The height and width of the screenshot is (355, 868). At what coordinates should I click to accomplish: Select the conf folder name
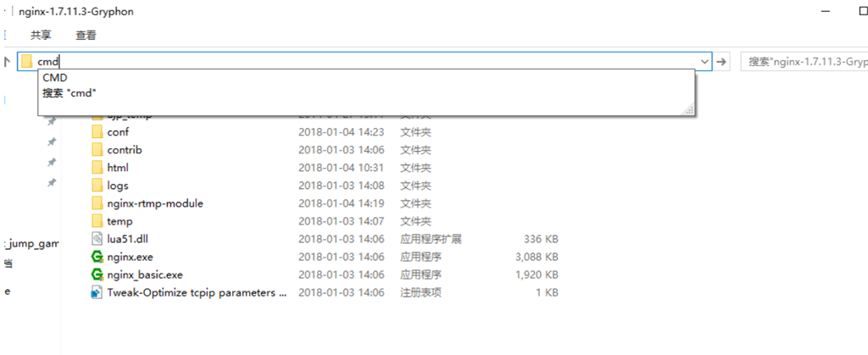[x=118, y=132]
